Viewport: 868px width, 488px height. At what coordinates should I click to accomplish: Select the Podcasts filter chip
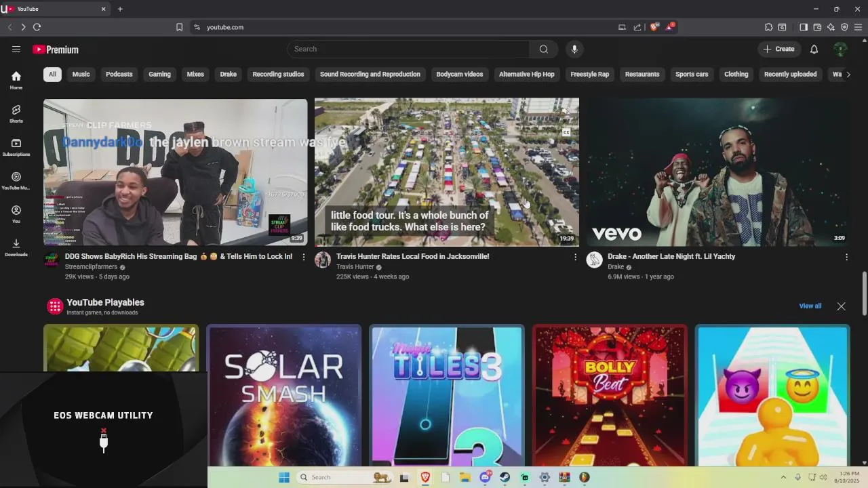coord(119,74)
